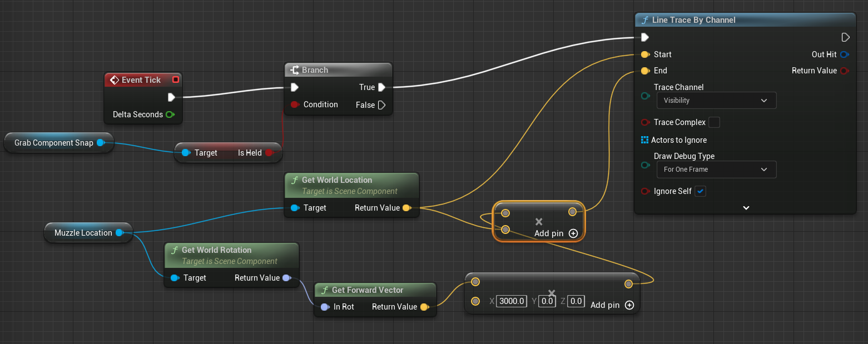Click the Actors to Ignore array pin

[x=644, y=140]
